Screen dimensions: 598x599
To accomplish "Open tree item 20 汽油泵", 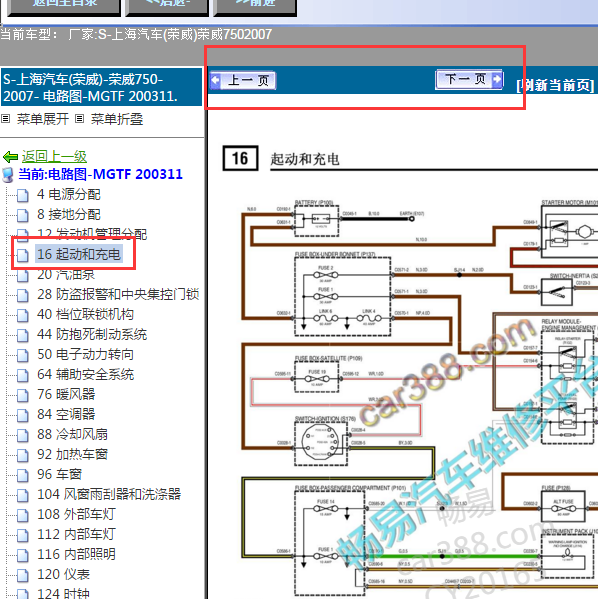I will [x=66, y=274].
